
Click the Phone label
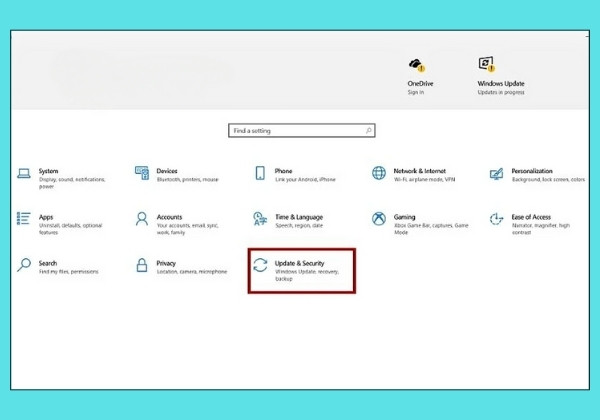(283, 171)
